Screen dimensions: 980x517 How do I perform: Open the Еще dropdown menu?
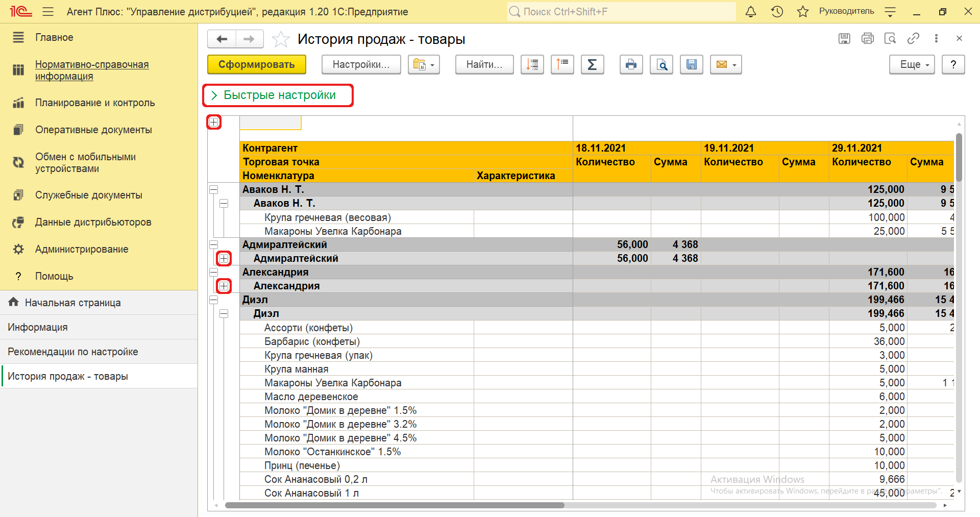pyautogui.click(x=912, y=64)
